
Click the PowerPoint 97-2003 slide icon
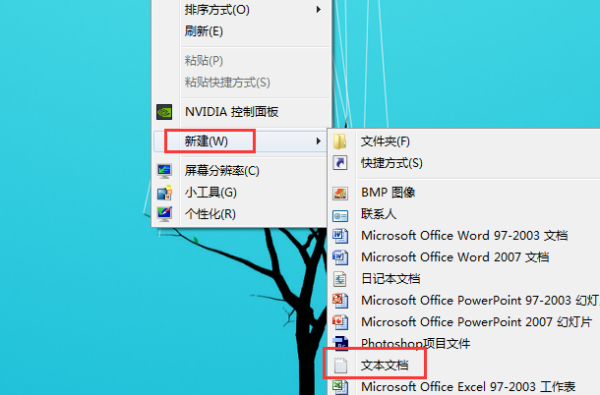(340, 300)
